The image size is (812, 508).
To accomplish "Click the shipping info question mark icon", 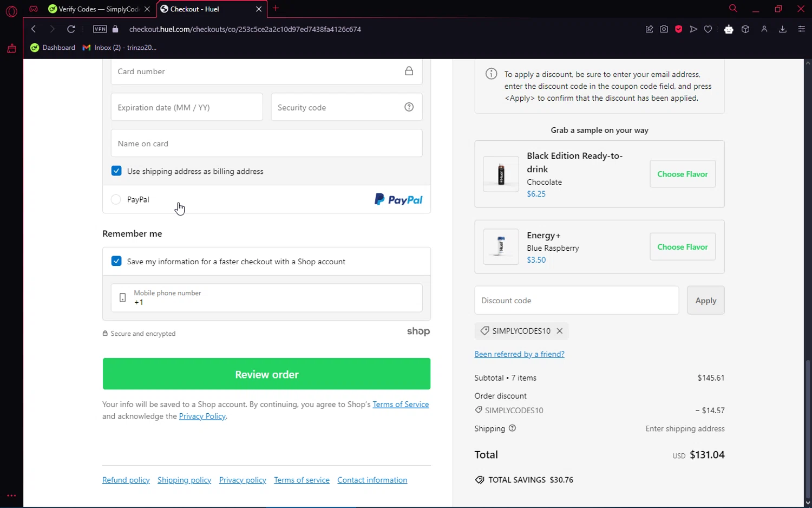I will pos(512,428).
